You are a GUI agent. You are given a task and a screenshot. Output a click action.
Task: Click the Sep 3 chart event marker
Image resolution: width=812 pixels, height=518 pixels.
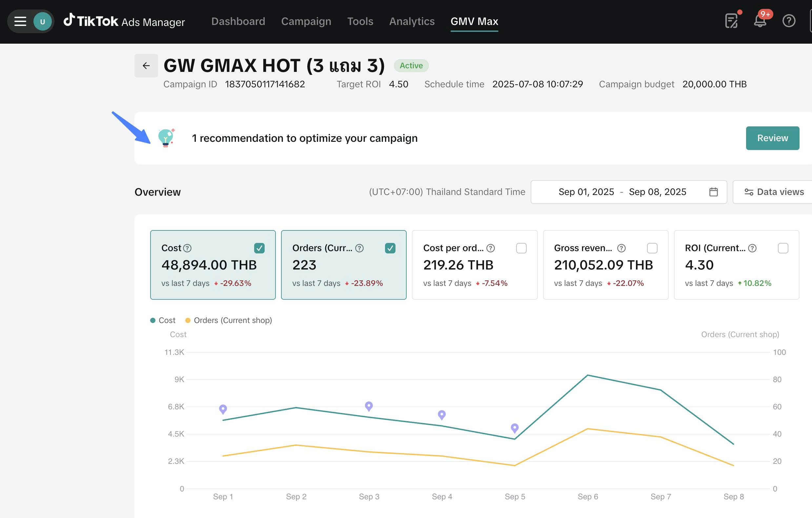pyautogui.click(x=369, y=406)
